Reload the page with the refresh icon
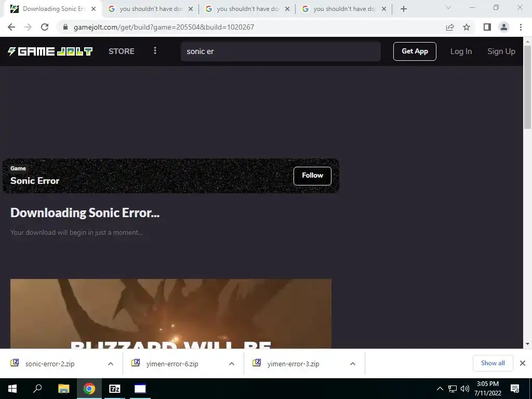Screen dimensions: 532x399 [45, 27]
